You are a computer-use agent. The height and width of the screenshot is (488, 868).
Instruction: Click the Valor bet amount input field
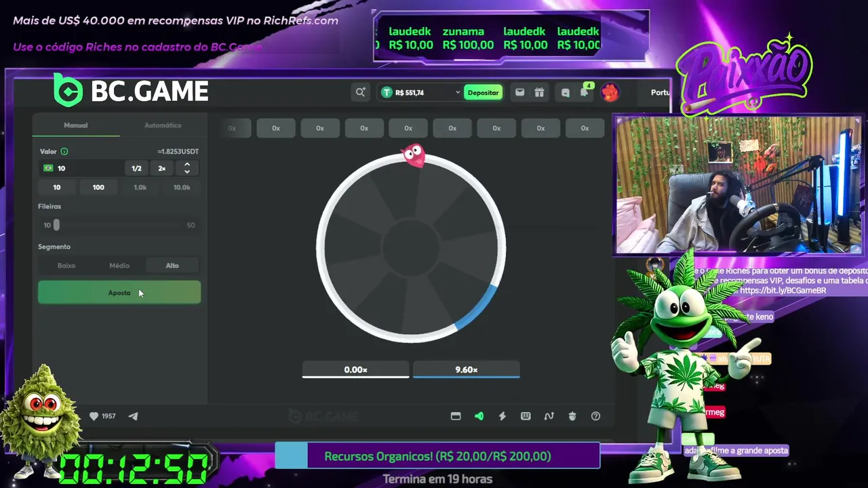tap(81, 168)
